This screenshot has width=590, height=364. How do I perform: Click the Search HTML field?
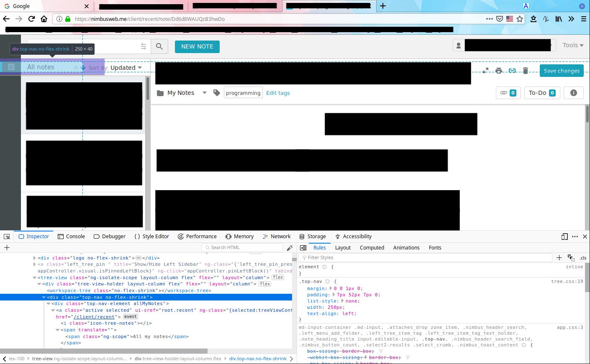242,248
